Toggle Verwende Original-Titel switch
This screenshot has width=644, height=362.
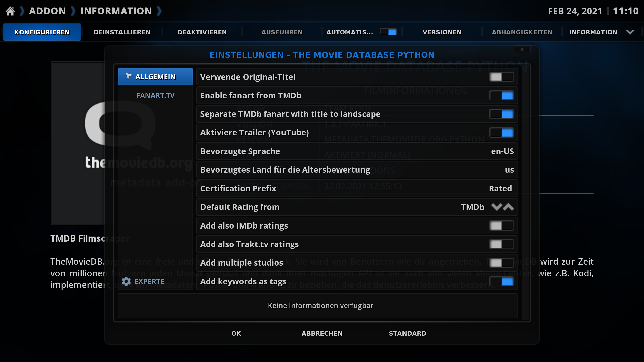tap(501, 77)
